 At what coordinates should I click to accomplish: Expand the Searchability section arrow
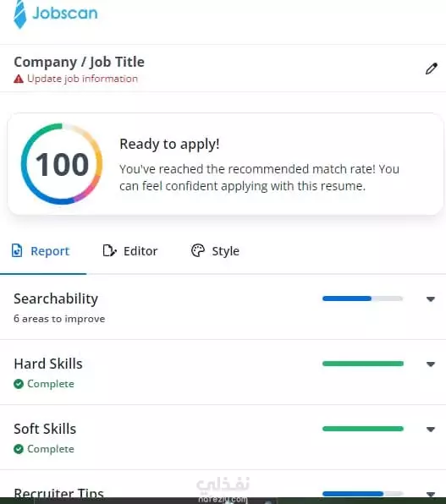tap(431, 299)
